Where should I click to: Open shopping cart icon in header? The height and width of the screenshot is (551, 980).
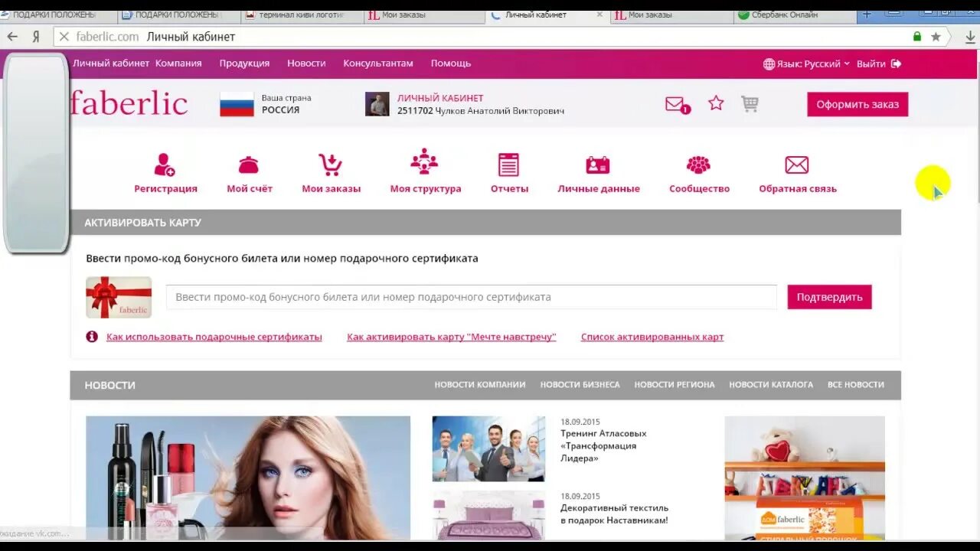[x=750, y=104]
